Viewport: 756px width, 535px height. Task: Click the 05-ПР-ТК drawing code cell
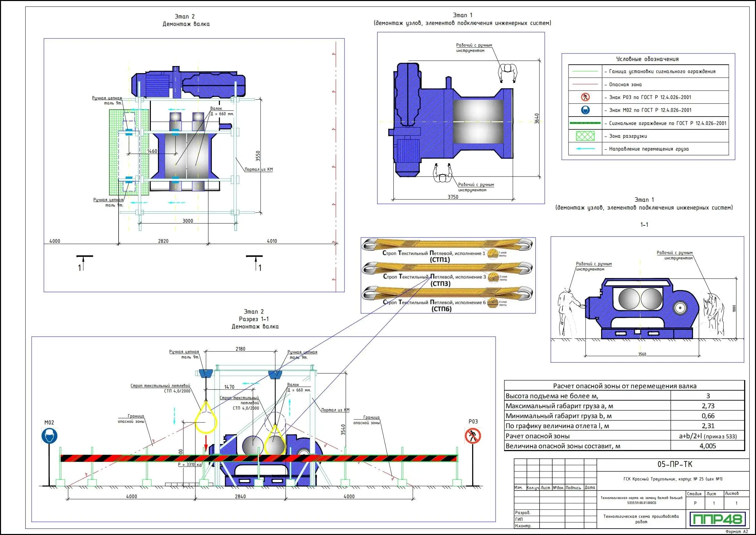click(675, 464)
